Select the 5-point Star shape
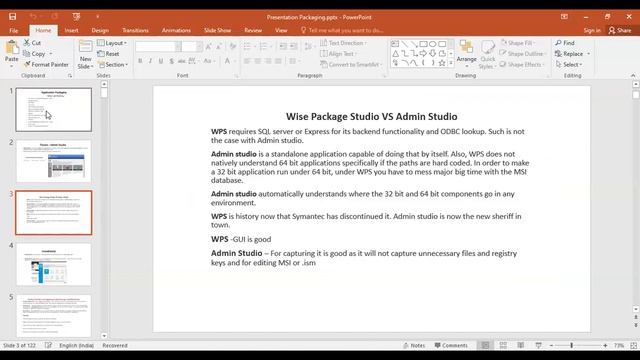 pos(442,63)
